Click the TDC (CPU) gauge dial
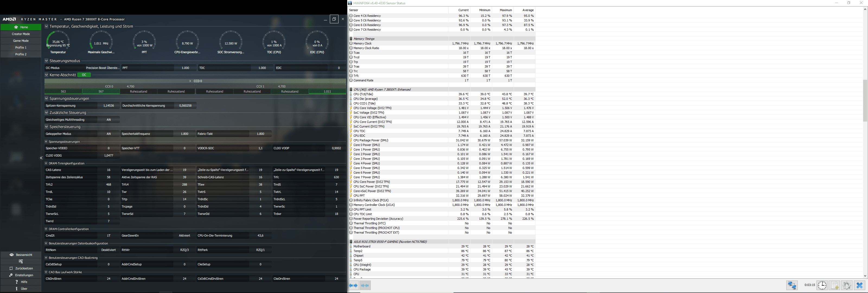868x293 pixels. [274, 42]
